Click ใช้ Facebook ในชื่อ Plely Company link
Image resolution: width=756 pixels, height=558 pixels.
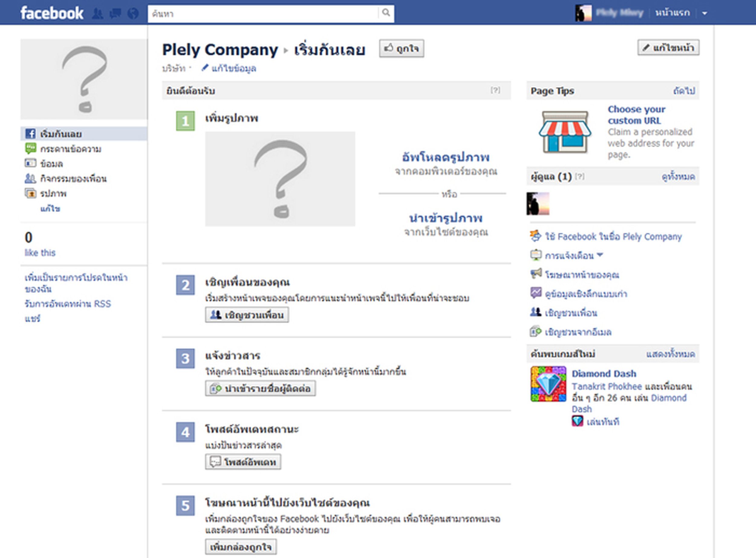pyautogui.click(x=613, y=236)
